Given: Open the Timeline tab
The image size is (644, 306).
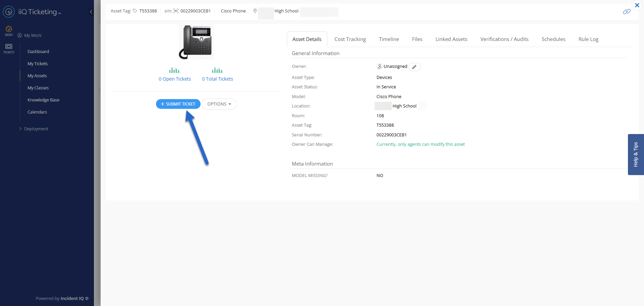Looking at the screenshot, I should click(389, 39).
